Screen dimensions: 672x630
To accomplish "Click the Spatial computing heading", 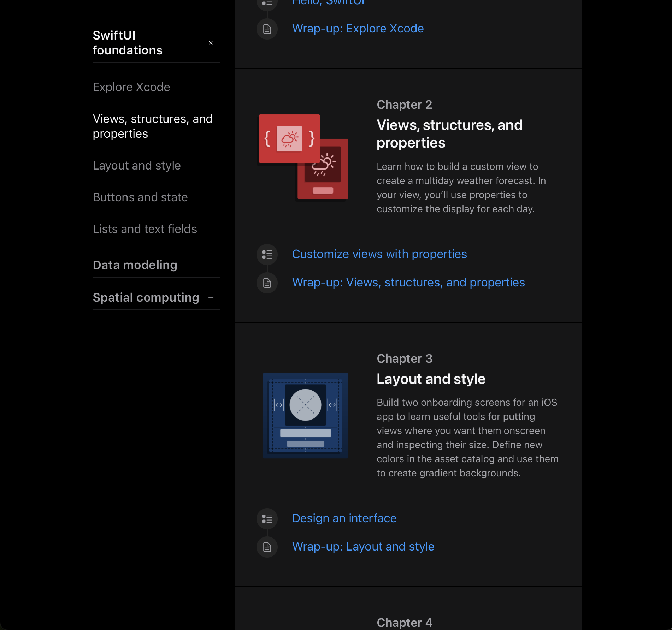I will click(x=146, y=297).
